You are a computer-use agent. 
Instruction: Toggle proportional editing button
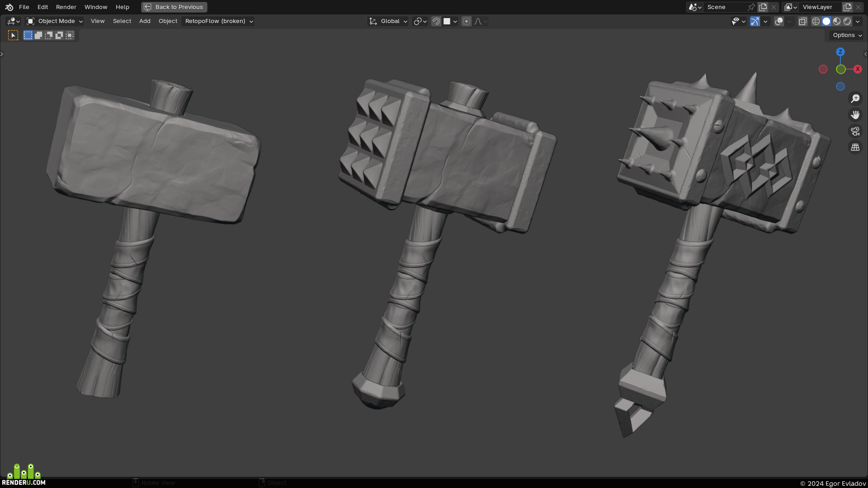pos(467,21)
